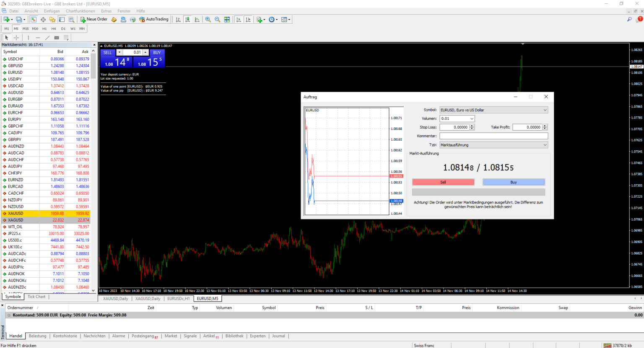Enable AutoTrading
This screenshot has height=348, width=644.
coord(153,19)
